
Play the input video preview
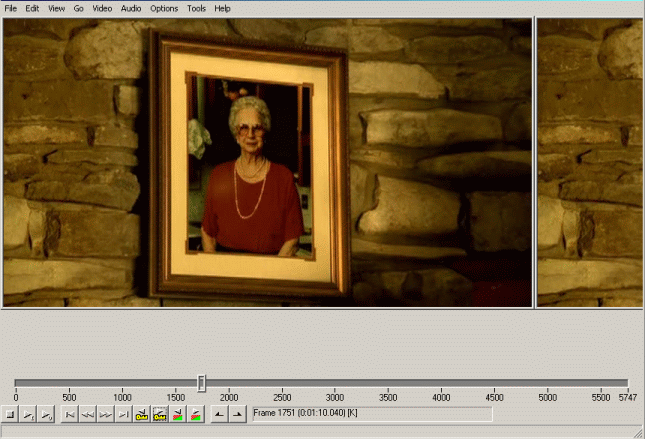click(x=28, y=414)
